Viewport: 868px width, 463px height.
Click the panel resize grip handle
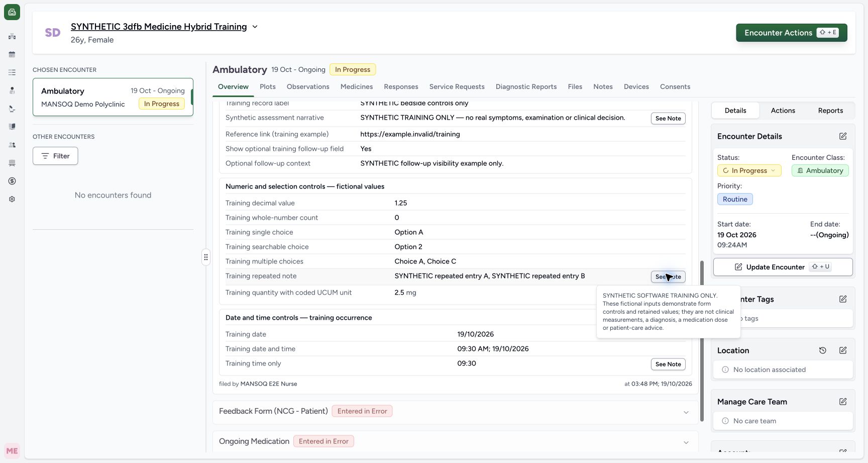pos(206,257)
